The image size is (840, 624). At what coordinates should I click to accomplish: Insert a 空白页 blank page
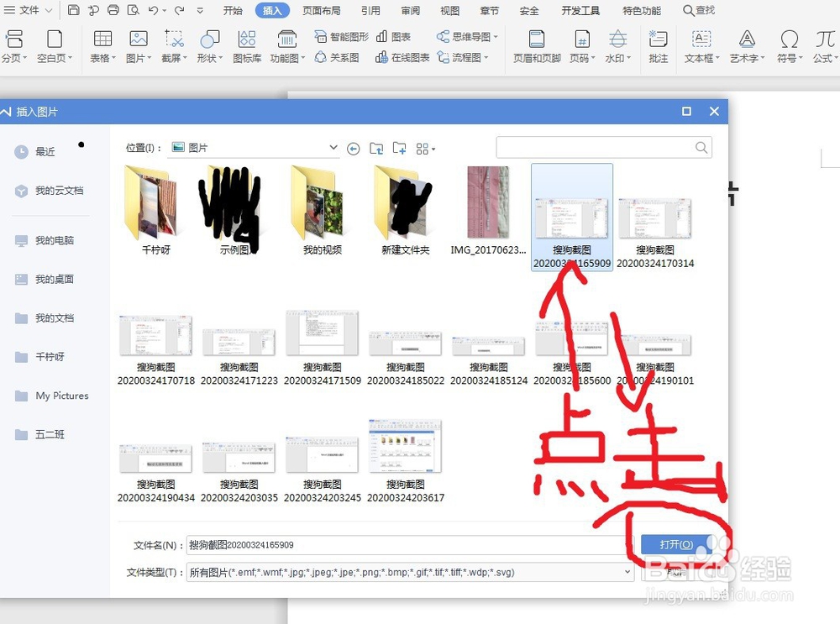pyautogui.click(x=54, y=46)
